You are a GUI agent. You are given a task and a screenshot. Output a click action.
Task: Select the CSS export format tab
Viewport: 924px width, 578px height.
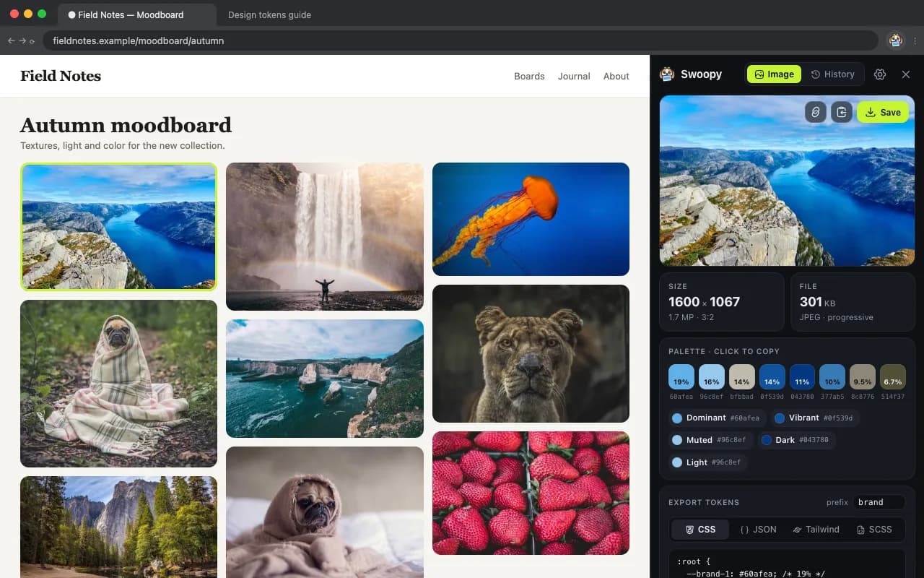click(699, 530)
